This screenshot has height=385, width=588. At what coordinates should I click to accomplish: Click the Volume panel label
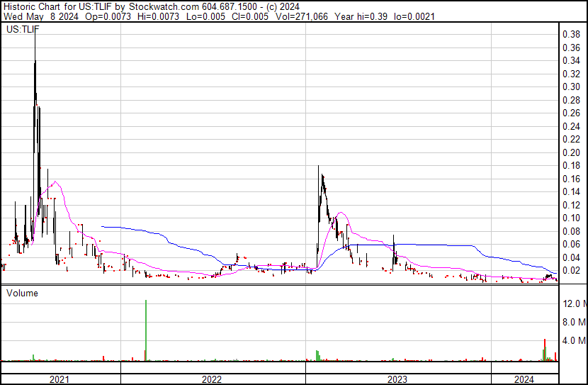[23, 293]
